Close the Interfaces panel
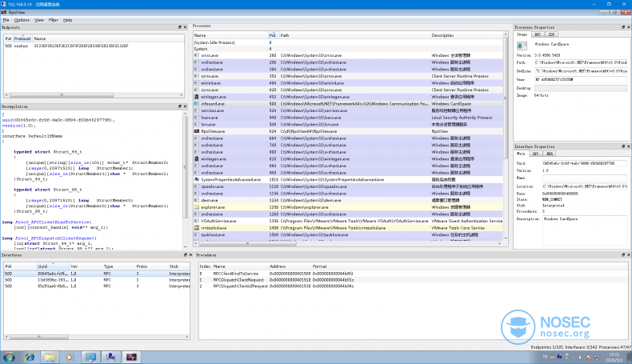 point(190,254)
